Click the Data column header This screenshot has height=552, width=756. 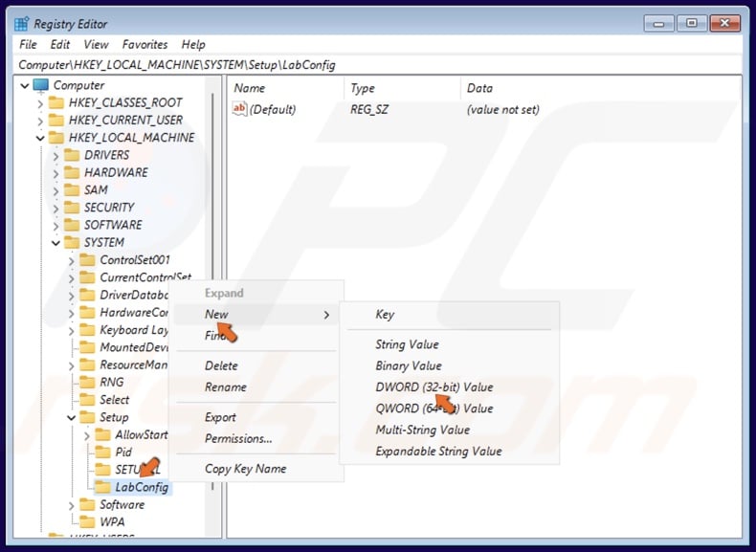[x=600, y=88]
